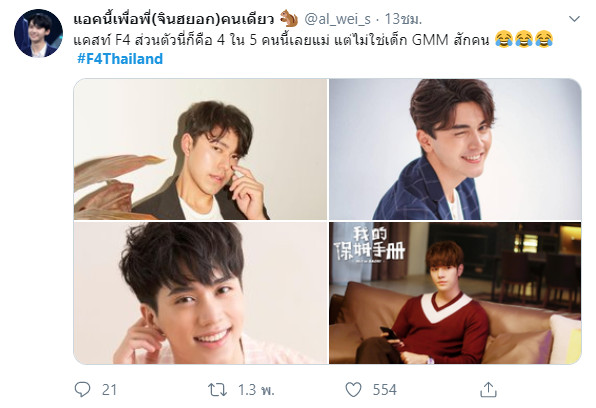Screen dimensions: 596x408
Task: Like the tweet with the heart icon
Action: (x=353, y=390)
